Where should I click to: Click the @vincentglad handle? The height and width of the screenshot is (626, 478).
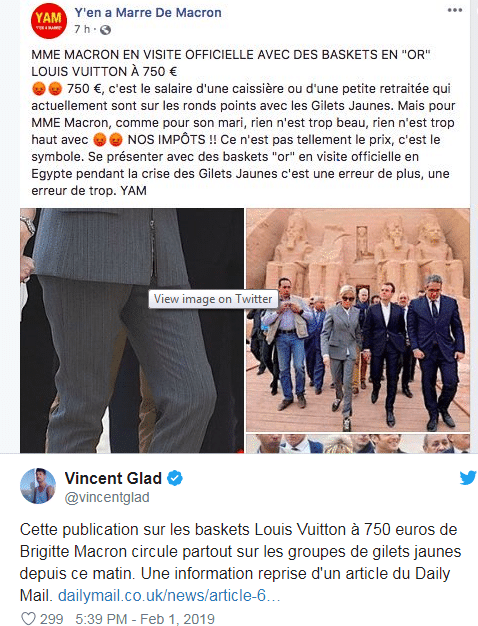coord(107,497)
